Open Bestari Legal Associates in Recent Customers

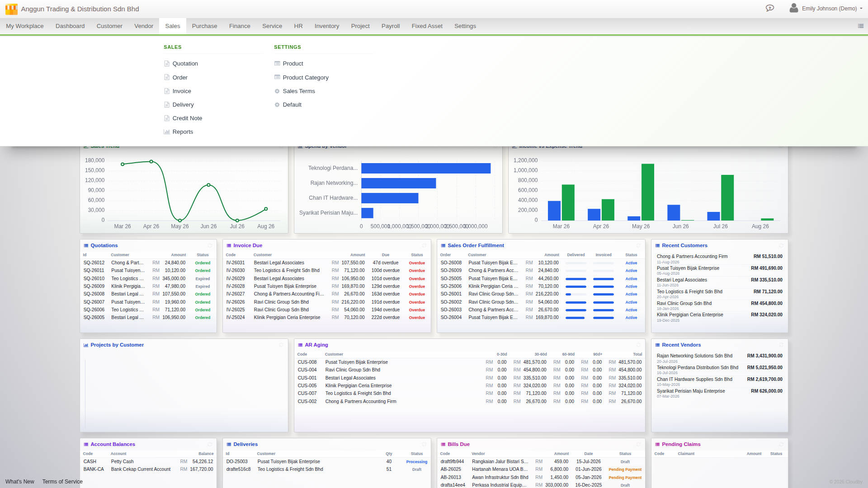(x=719, y=282)
